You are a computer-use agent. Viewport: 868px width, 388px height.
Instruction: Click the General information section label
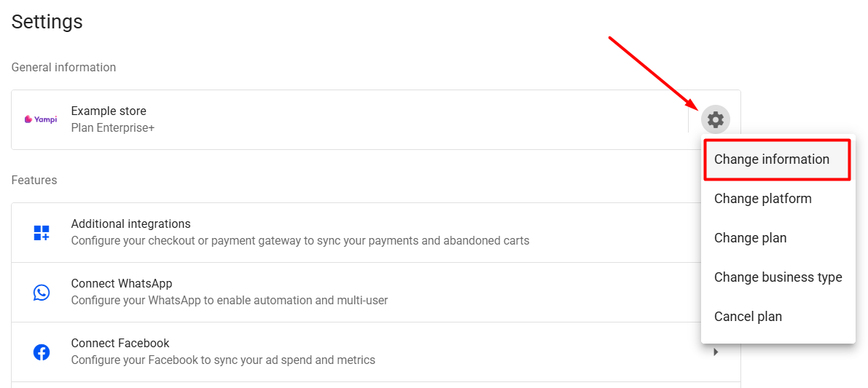click(63, 68)
